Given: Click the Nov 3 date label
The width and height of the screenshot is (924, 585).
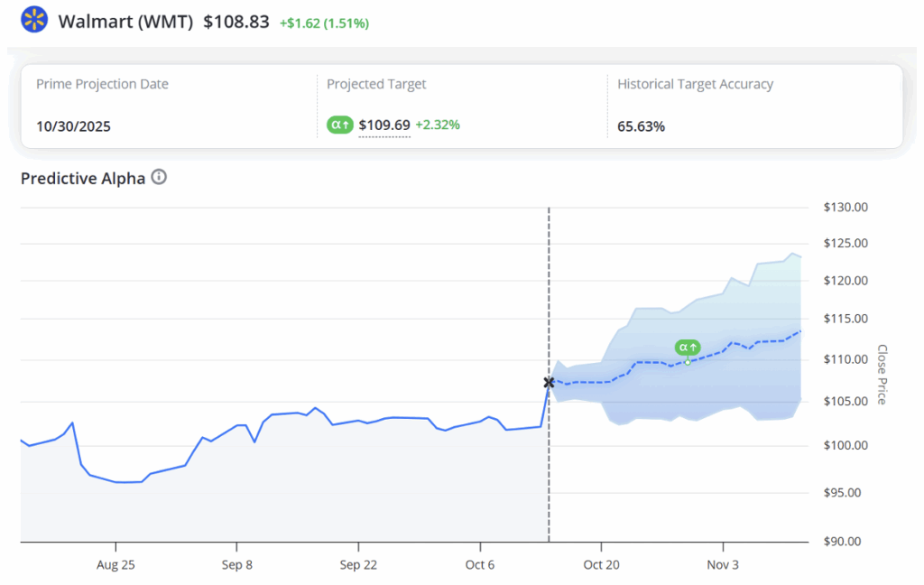Looking at the screenshot, I should pos(723,565).
